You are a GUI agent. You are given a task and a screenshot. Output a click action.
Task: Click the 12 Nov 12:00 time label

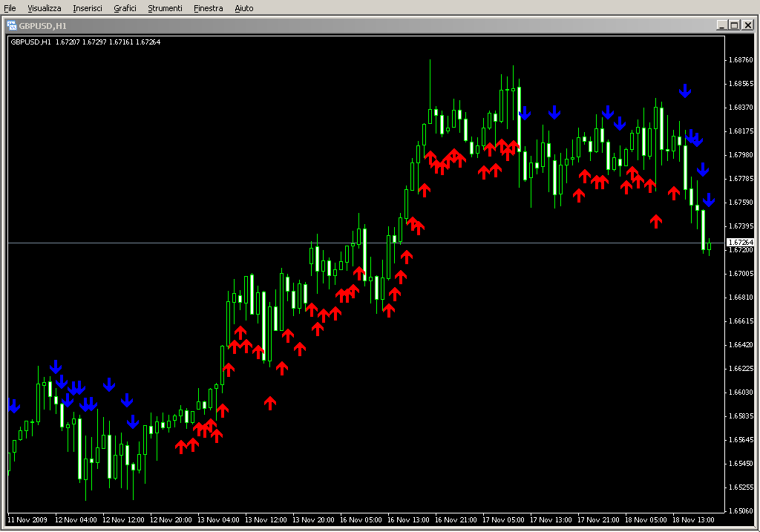(x=124, y=520)
